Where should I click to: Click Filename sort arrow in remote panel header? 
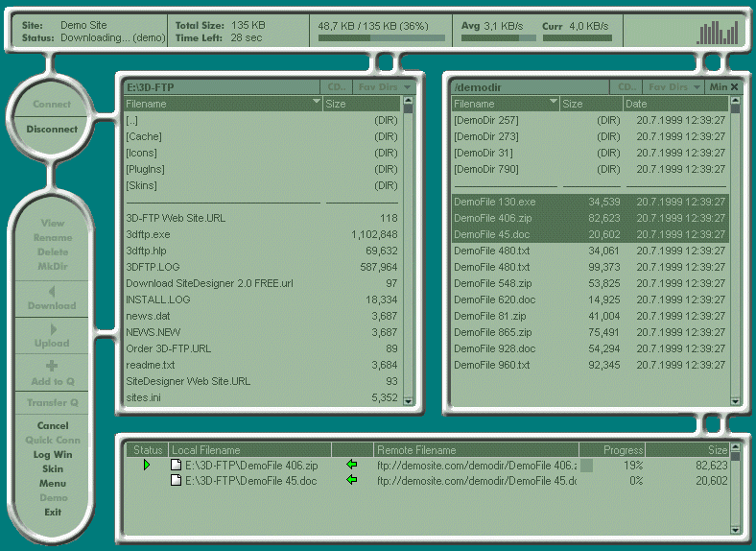[x=553, y=102]
